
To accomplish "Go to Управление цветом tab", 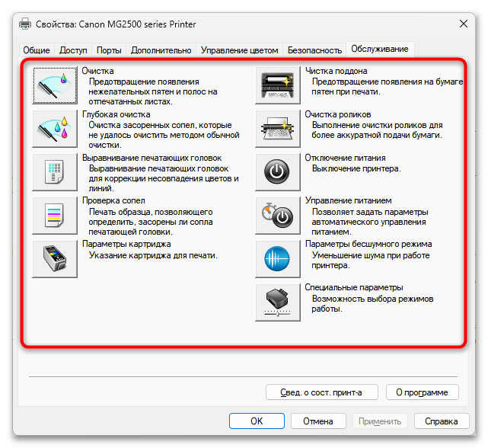I will click(x=239, y=50).
